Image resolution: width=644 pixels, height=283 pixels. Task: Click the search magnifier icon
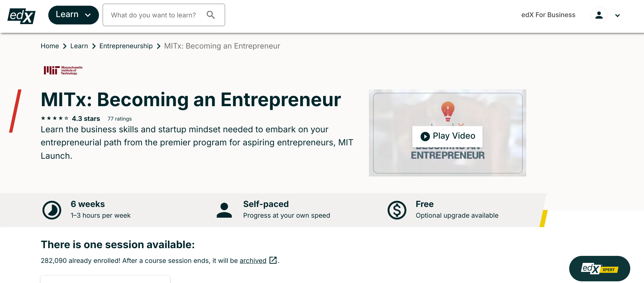click(211, 15)
